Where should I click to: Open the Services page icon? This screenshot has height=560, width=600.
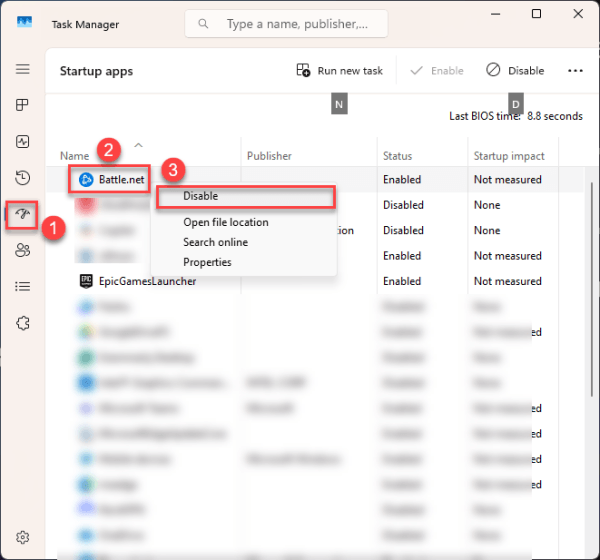(x=22, y=323)
